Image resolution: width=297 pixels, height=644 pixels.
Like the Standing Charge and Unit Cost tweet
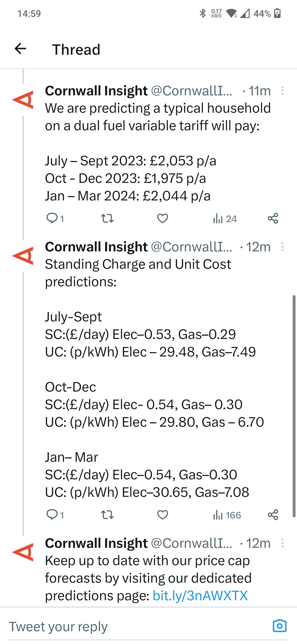[163, 515]
